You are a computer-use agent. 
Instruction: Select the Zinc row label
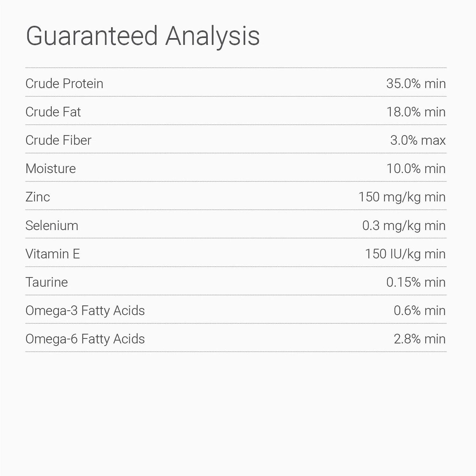click(x=38, y=197)
